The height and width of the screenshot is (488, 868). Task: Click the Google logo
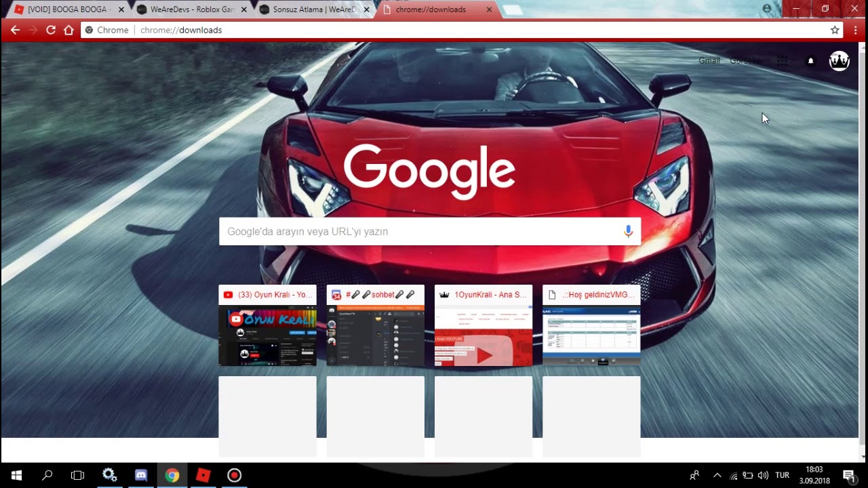point(429,171)
